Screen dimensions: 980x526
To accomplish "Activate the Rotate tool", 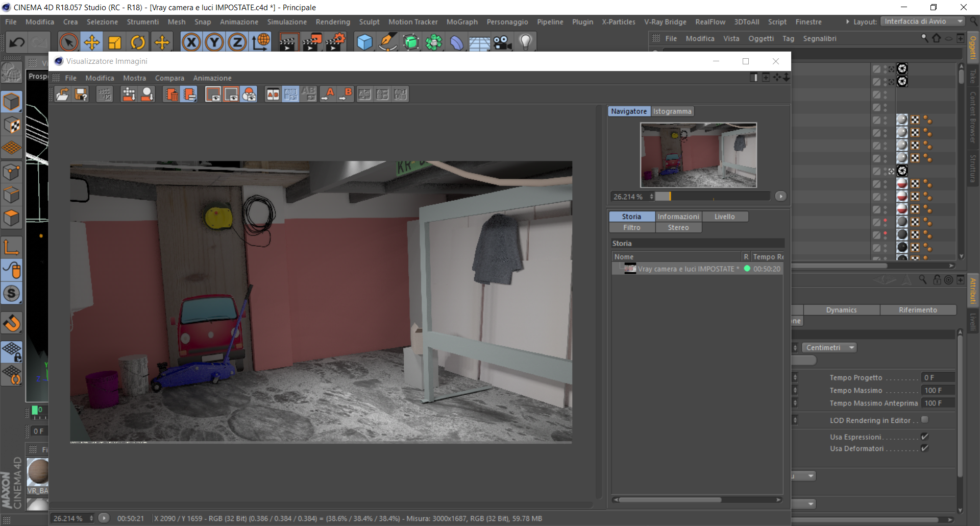I will pyautogui.click(x=138, y=42).
